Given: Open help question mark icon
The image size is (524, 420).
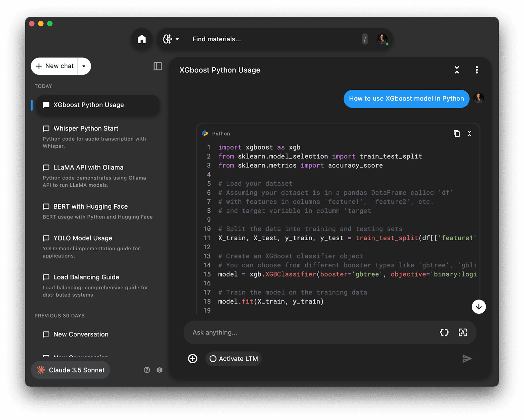Looking at the screenshot, I should tap(147, 370).
